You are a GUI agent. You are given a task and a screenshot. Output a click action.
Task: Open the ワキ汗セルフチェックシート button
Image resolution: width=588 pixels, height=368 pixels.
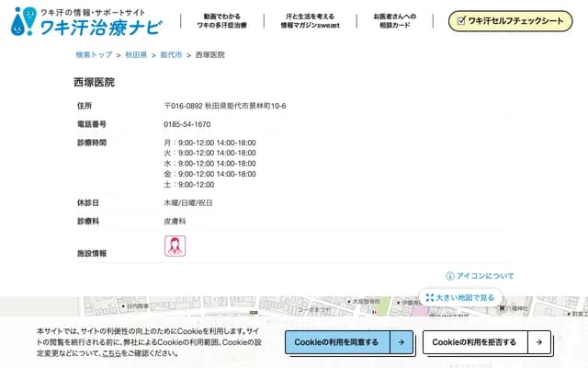point(508,20)
